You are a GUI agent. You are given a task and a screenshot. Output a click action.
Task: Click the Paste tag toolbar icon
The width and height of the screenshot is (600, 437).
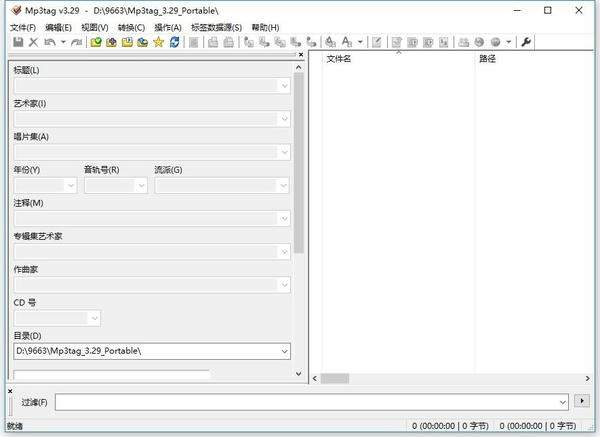pyautogui.click(x=228, y=42)
